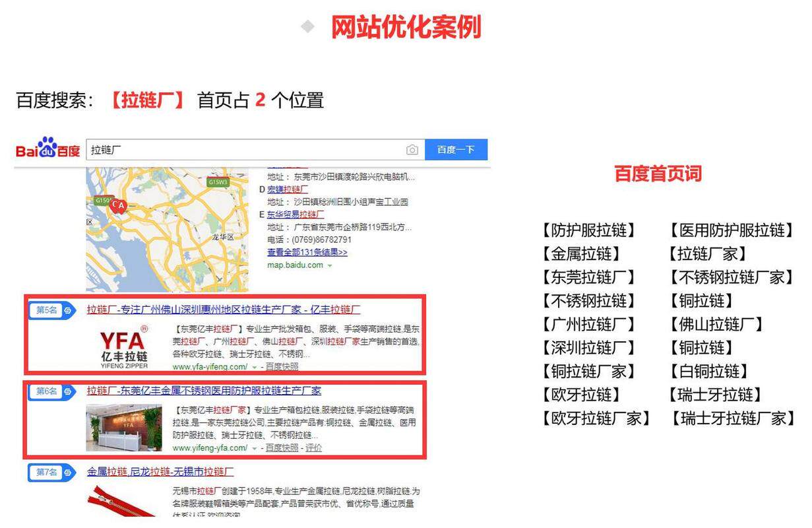Click the office reception photo thumbnail

(x=124, y=427)
